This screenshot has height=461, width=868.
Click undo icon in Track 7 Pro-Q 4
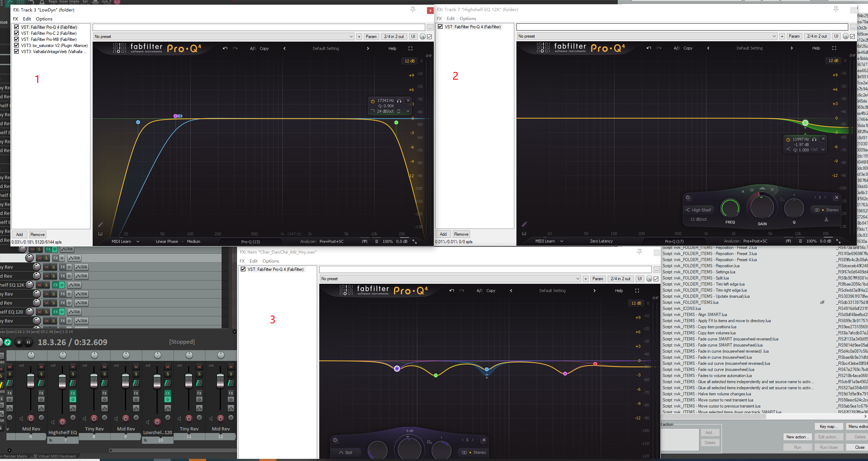click(x=649, y=48)
